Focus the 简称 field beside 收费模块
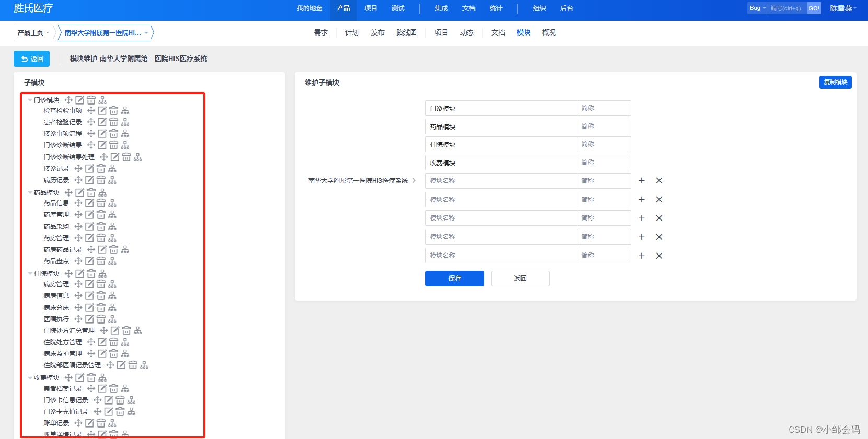868x439 pixels. [604, 163]
